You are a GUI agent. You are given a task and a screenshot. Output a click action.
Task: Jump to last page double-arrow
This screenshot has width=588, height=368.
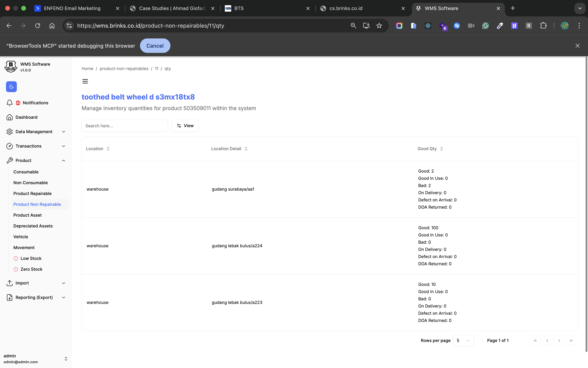tap(571, 341)
